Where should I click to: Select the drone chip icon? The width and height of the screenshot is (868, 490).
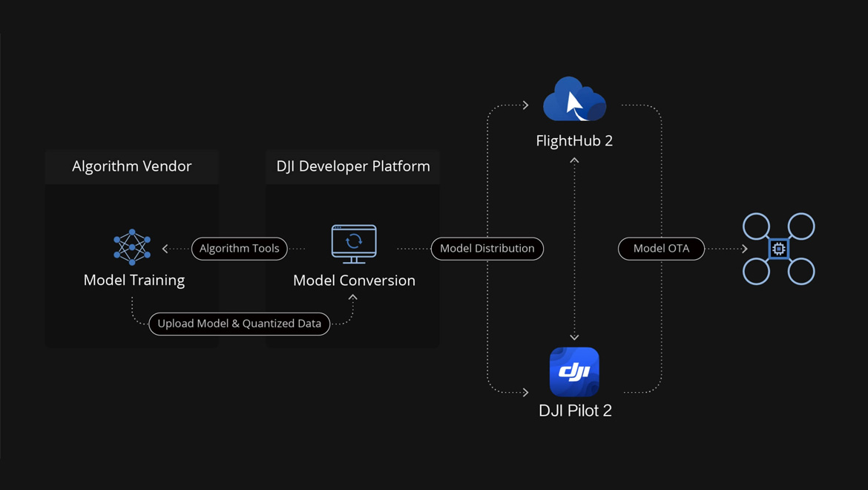click(x=778, y=249)
